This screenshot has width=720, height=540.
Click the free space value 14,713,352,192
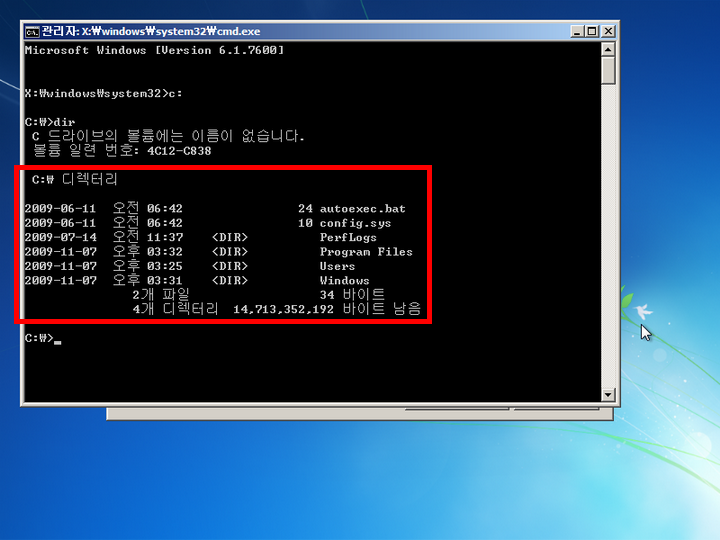[x=283, y=309]
